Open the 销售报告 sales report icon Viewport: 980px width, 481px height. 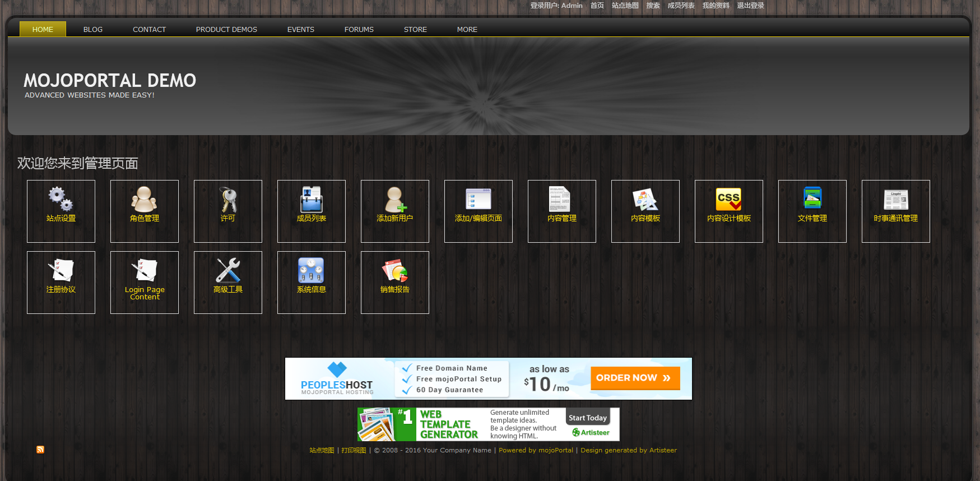click(x=394, y=270)
